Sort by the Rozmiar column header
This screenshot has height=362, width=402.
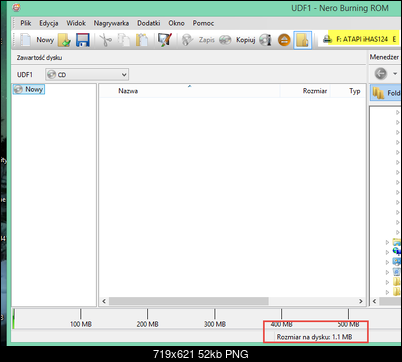[315, 91]
